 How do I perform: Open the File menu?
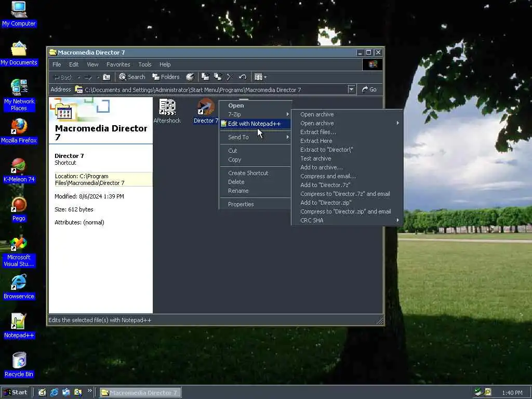pos(57,64)
